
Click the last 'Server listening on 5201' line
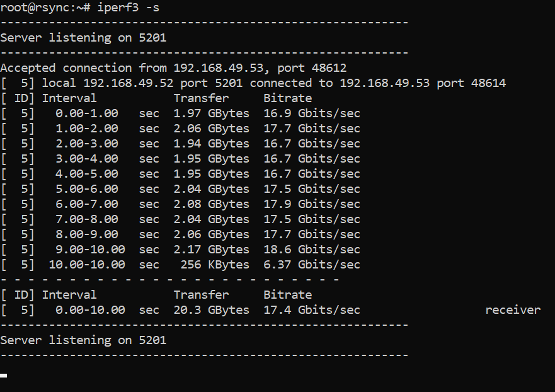click(x=83, y=340)
